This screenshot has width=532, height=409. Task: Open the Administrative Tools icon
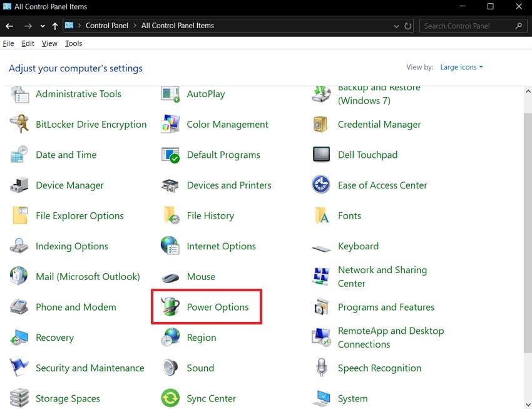point(19,94)
